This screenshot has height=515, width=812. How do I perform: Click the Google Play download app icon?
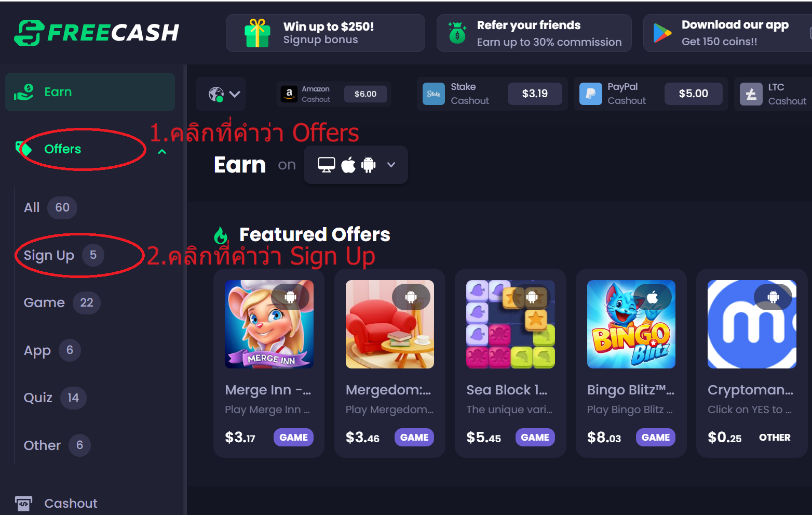[x=662, y=33]
